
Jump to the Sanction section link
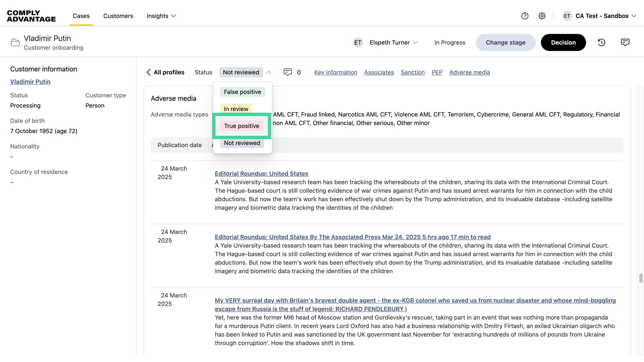(413, 72)
